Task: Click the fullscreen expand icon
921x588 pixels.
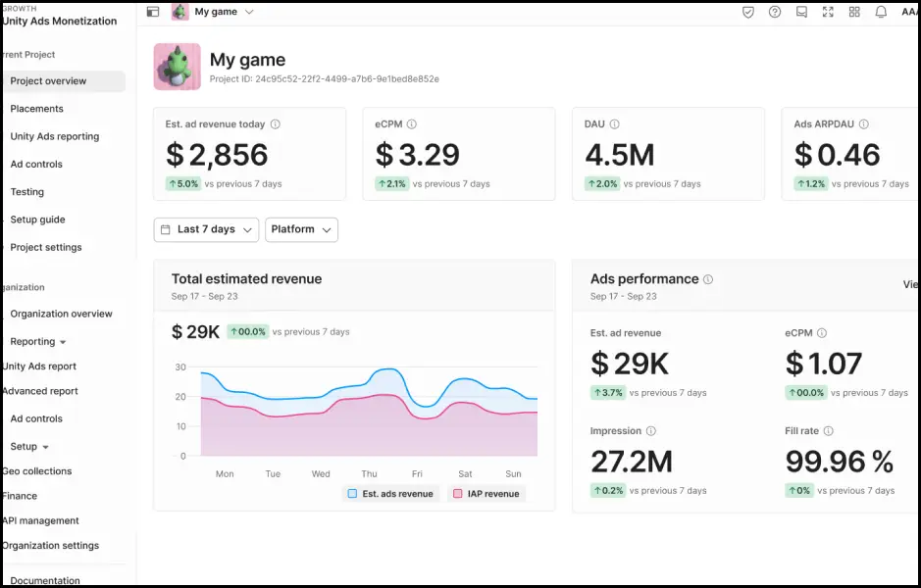Action: [828, 12]
